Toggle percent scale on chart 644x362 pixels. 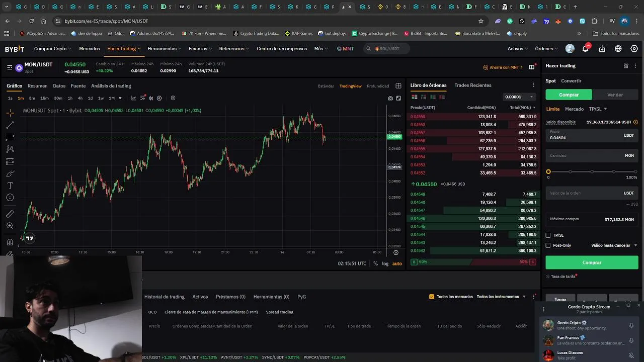375,263
